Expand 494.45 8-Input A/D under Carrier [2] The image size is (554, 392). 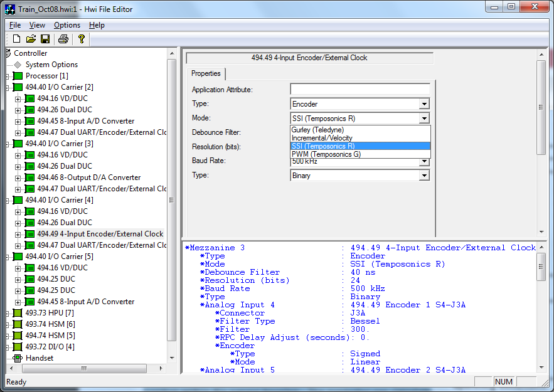18,122
